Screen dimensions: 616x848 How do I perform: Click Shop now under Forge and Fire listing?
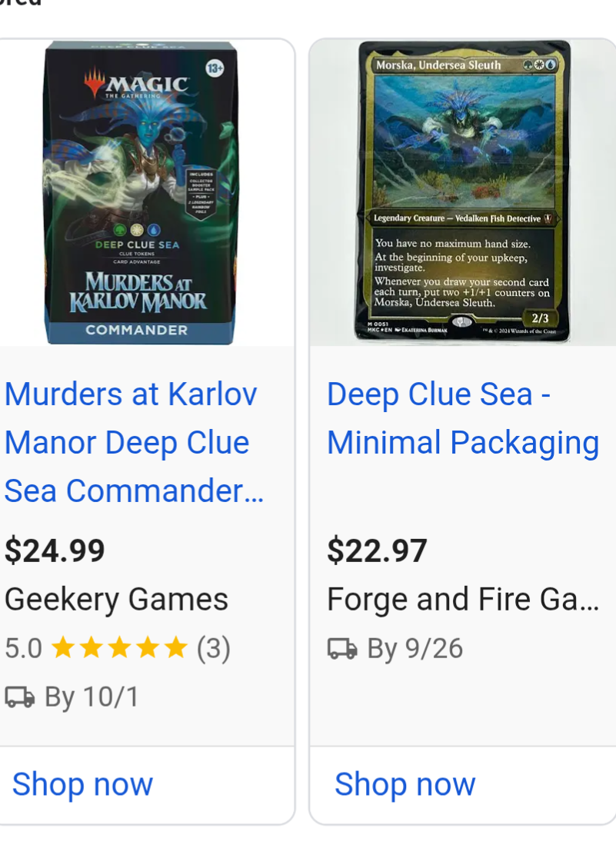(405, 784)
